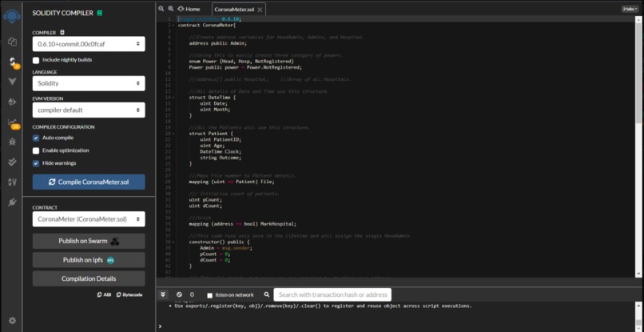Copy Bytecode to clipboard

129,294
